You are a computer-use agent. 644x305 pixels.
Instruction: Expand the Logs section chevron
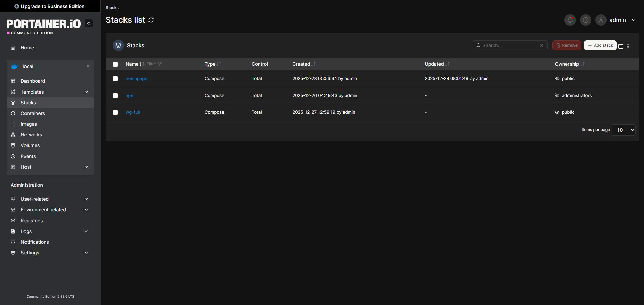(x=86, y=231)
